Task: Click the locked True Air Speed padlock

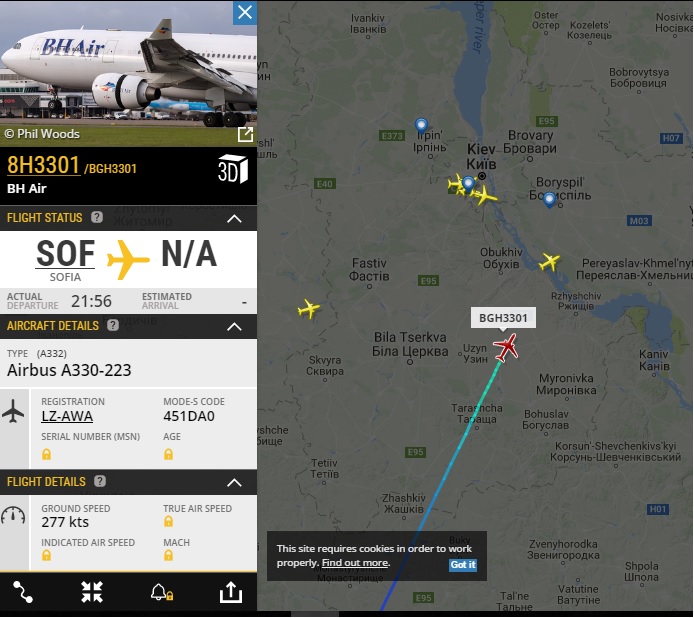Action: [168, 521]
